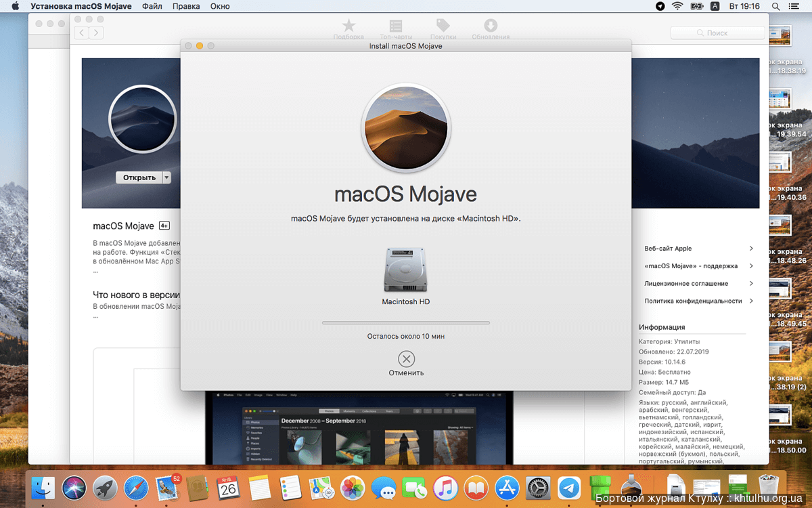Screen dimensions: 812x508
Task: Open Photos from the Dock
Action: coord(353,487)
